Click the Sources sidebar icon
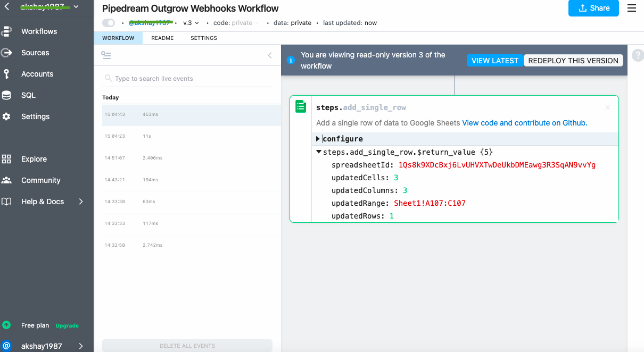 coord(6,53)
